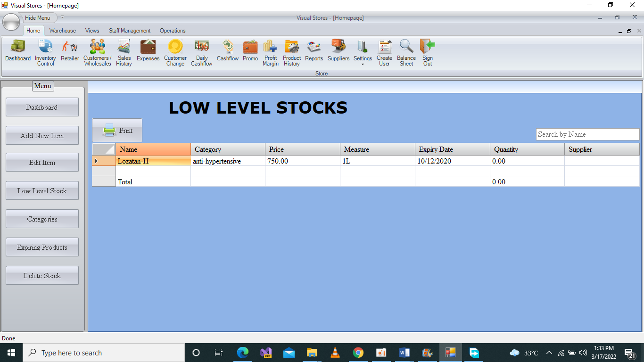Viewport: 644px width, 362px height.
Task: Sort by the Name column header
Action: click(153, 149)
